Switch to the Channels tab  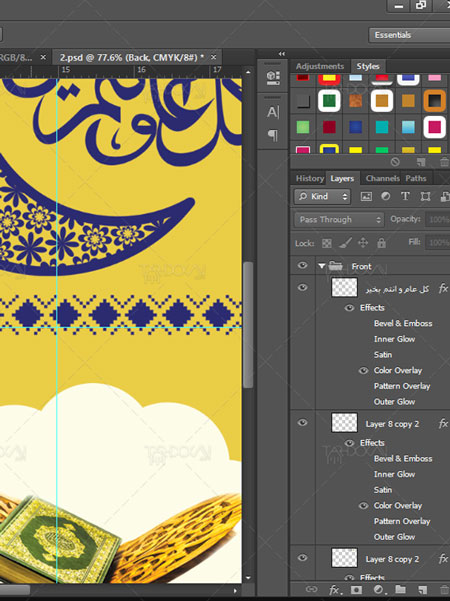point(382,178)
